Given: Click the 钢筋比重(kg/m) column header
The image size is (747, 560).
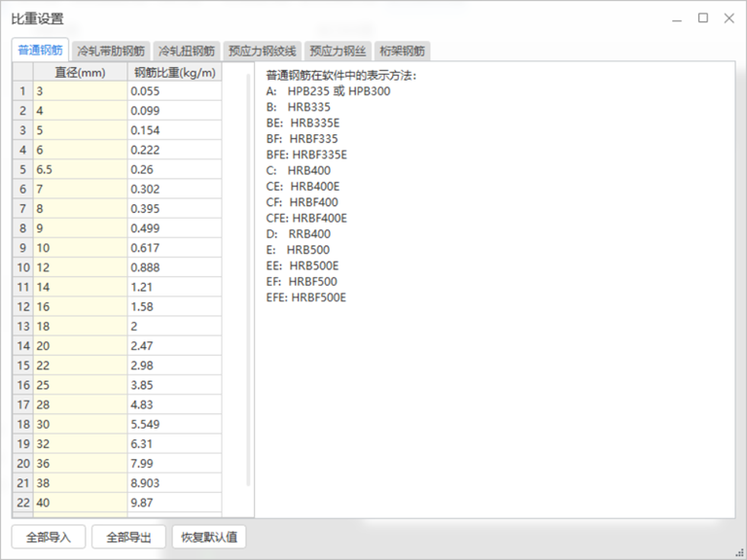Looking at the screenshot, I should [x=174, y=72].
